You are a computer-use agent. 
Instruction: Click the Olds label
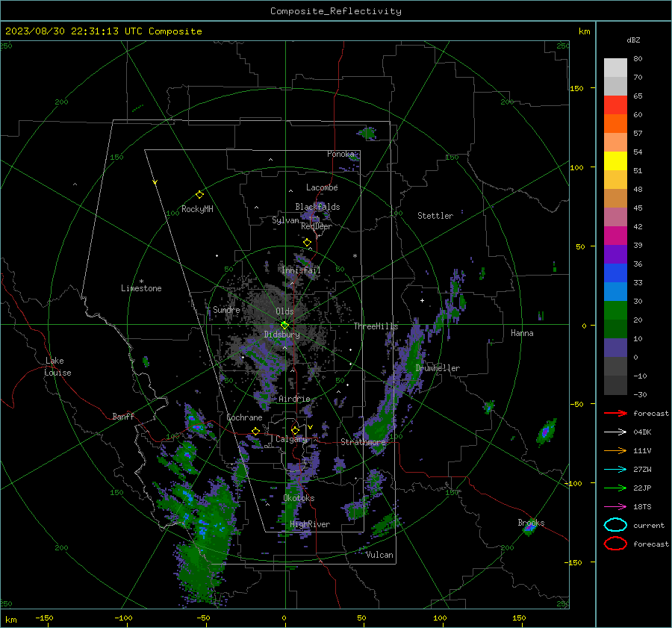pyautogui.click(x=284, y=311)
